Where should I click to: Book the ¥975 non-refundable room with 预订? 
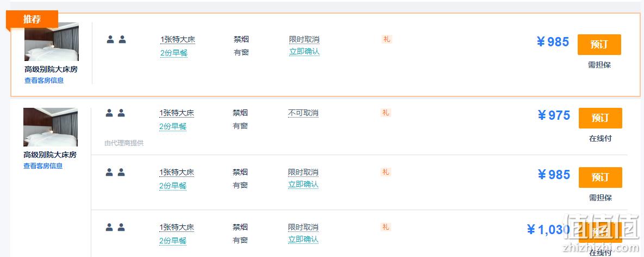coord(601,118)
